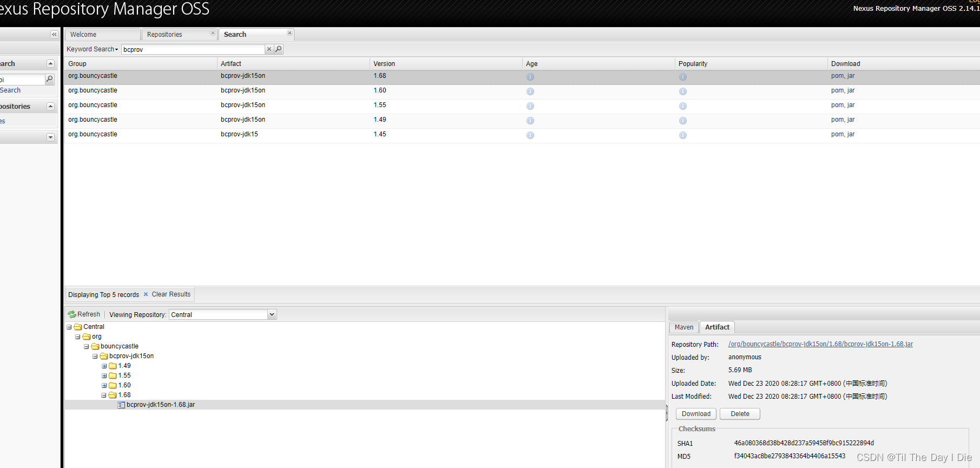Click the MD5 checksum value
Screen dimensions: 980x468
790,456
